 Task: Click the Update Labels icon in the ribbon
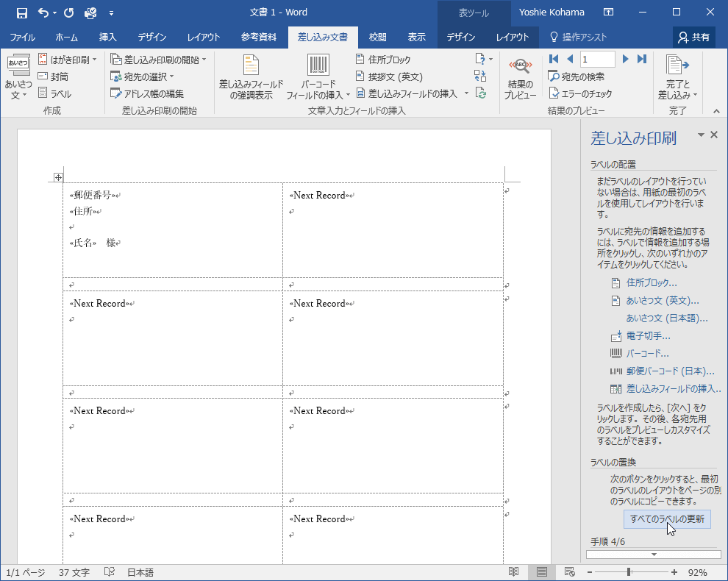click(x=481, y=93)
